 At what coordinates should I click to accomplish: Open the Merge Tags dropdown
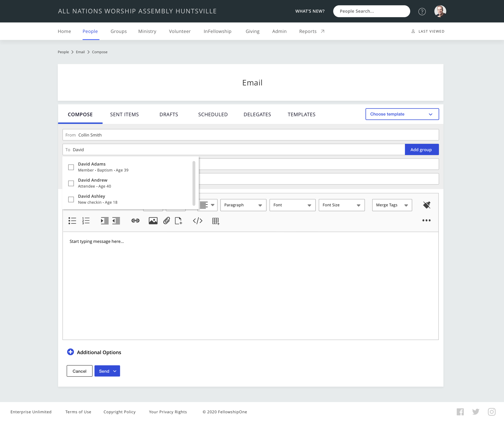click(x=392, y=205)
